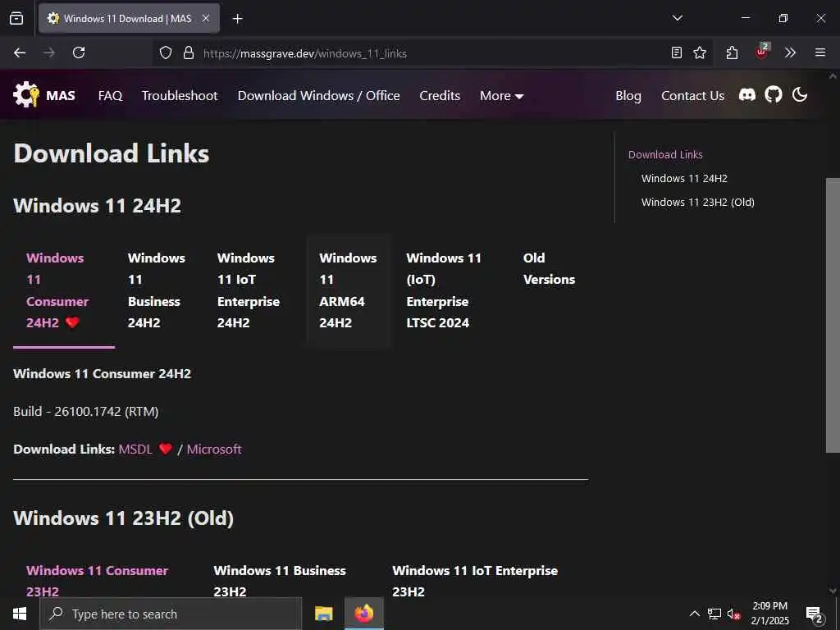840x630 pixels.
Task: Jump to Windows 11 23H2 (Old) sidebar link
Action: pyautogui.click(x=697, y=202)
